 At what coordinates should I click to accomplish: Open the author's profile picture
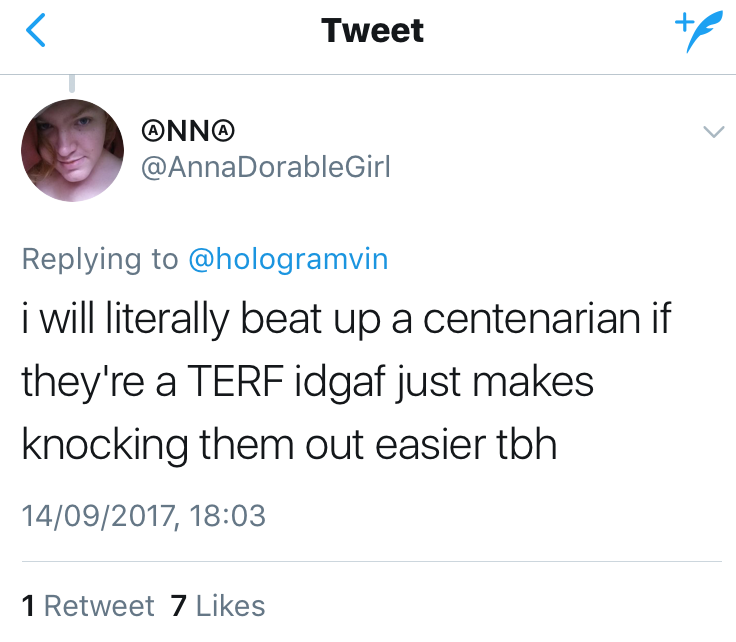[x=72, y=150]
